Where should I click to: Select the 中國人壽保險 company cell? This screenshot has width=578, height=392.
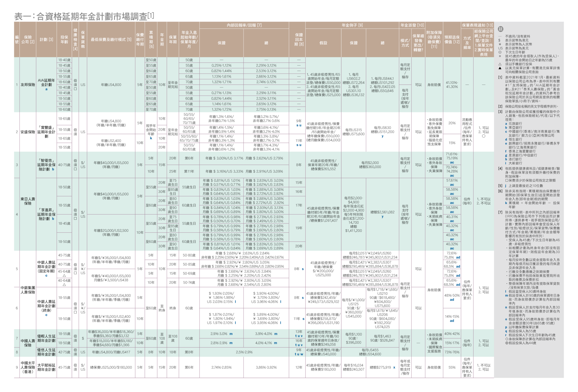point(28,343)
